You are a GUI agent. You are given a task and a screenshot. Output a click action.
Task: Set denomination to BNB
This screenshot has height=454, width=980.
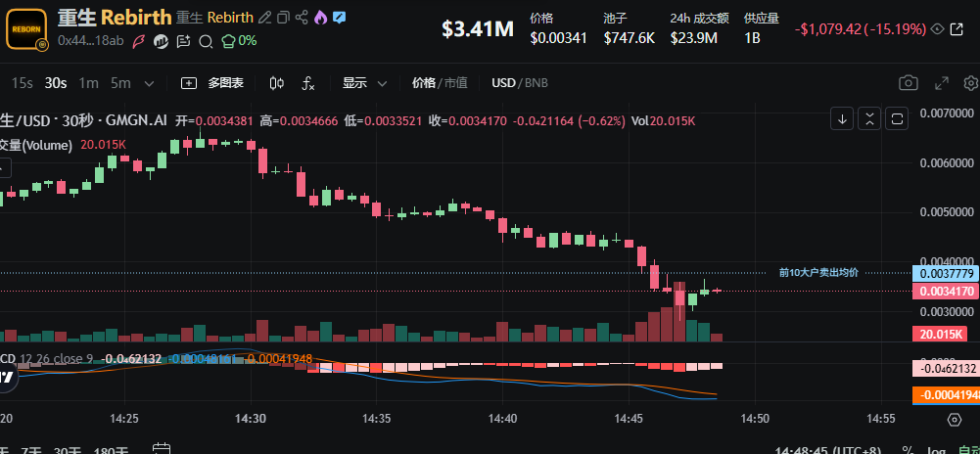point(536,83)
